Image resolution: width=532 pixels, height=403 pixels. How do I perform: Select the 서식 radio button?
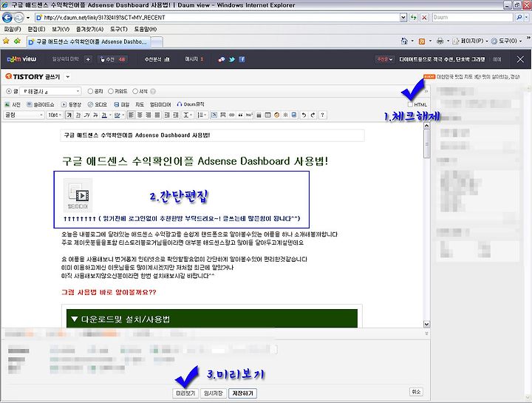135,91
